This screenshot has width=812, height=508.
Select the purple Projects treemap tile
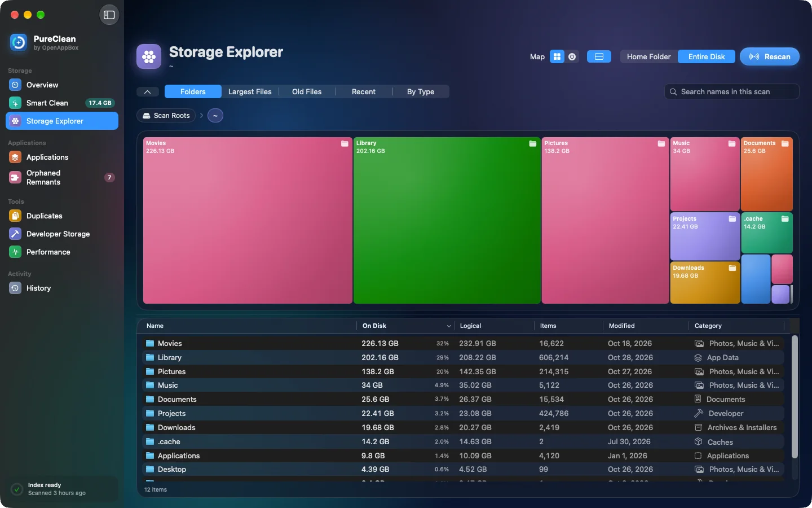705,237
